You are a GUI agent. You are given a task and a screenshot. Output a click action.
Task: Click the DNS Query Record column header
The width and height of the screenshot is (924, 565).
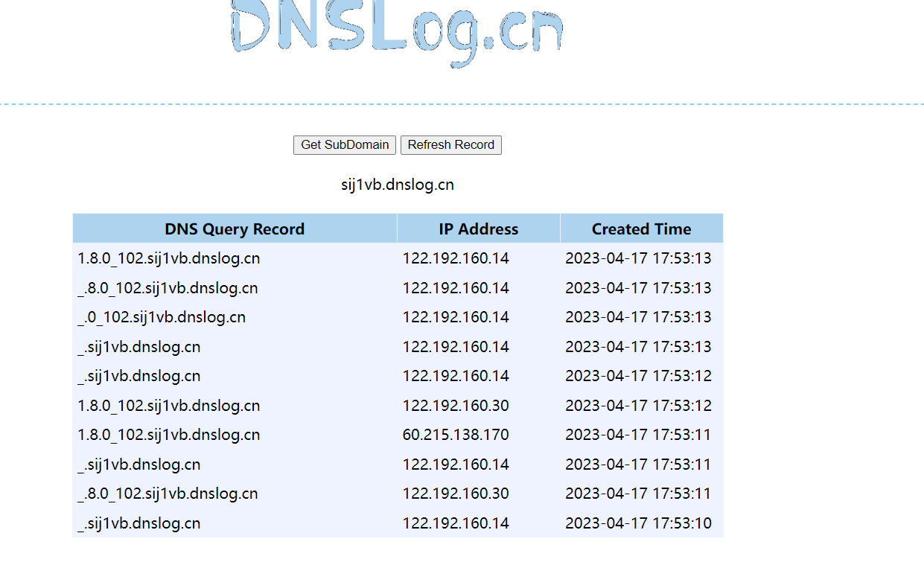[x=235, y=229]
